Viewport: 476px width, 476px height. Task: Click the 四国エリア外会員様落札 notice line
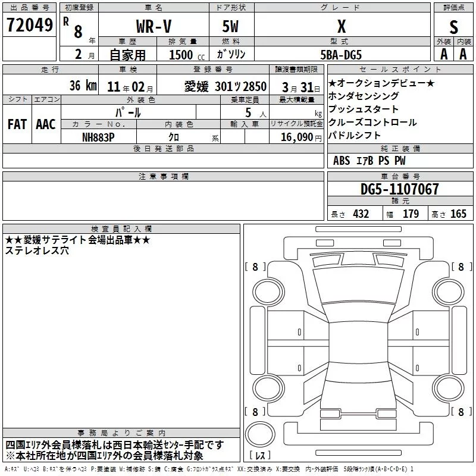pos(115,445)
